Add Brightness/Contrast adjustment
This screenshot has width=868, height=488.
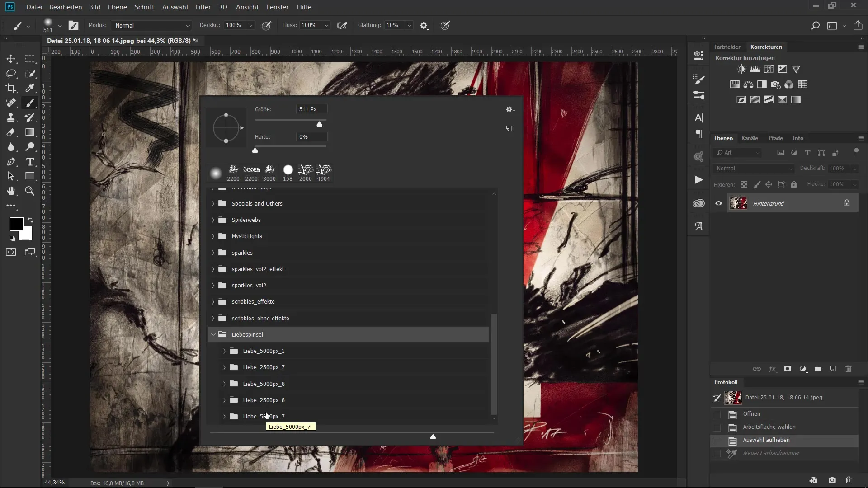coord(741,69)
